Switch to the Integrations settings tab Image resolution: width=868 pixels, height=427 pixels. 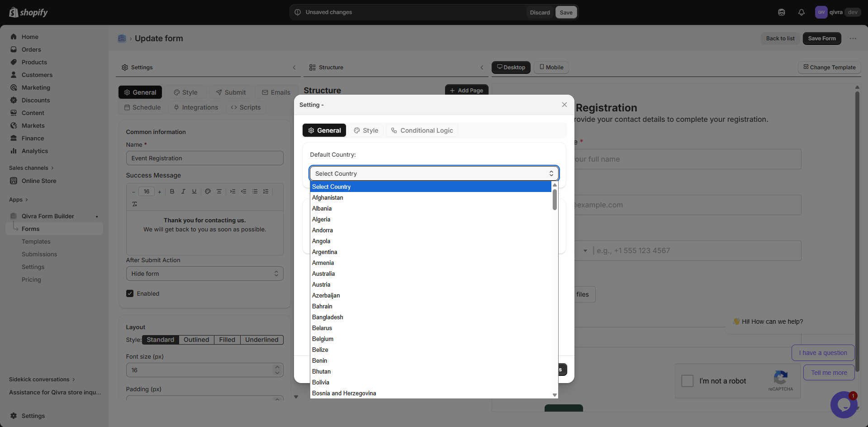196,107
